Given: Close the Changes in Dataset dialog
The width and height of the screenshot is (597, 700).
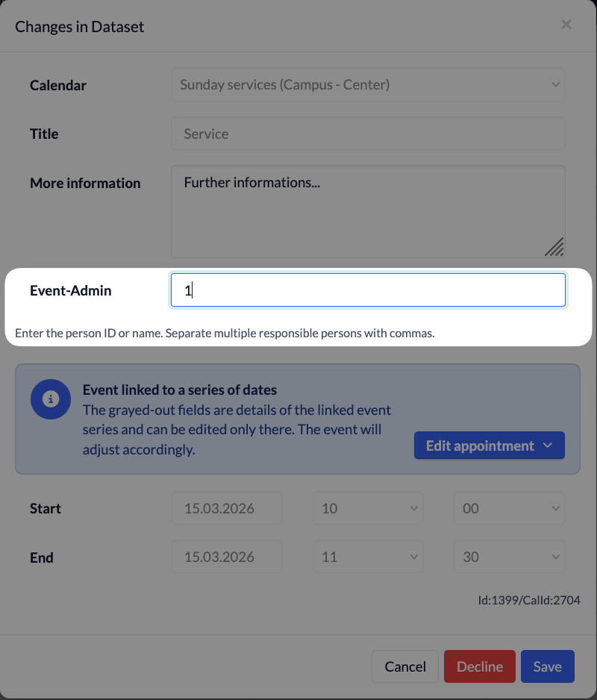Looking at the screenshot, I should tap(566, 25).
